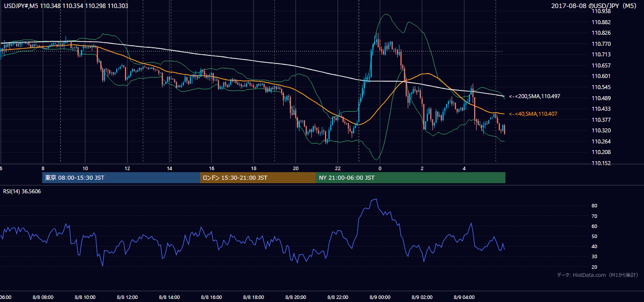
Task: Click price level 110.882 on the axis
Action: tap(601, 22)
